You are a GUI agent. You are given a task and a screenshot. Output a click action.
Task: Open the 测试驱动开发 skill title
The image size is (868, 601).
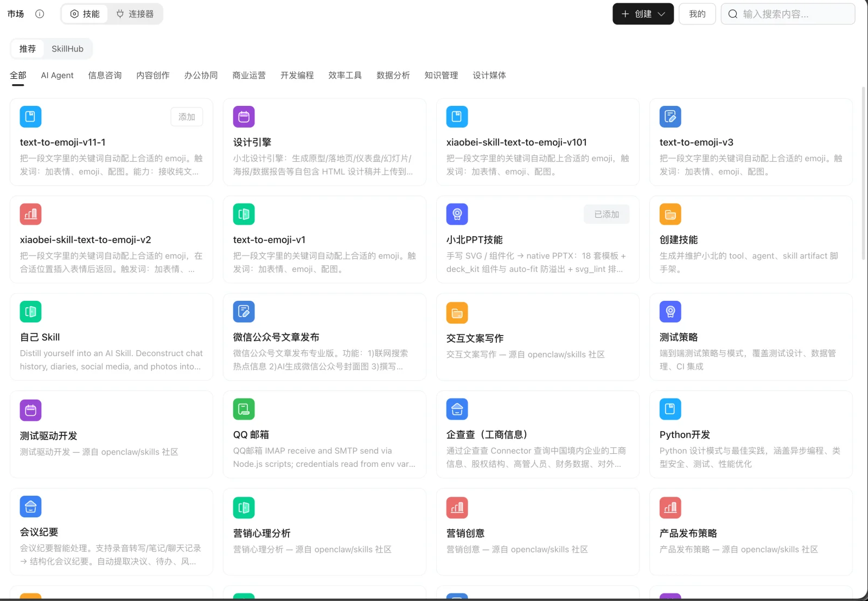(x=48, y=436)
